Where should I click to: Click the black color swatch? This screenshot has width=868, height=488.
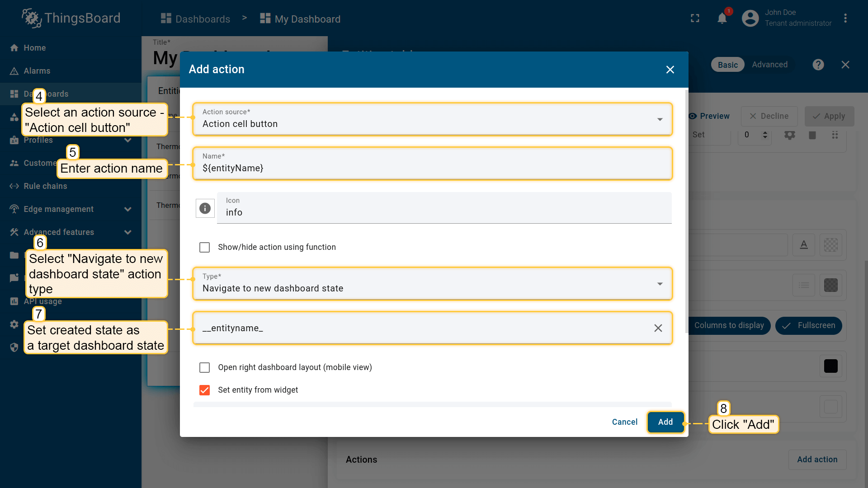click(x=830, y=366)
